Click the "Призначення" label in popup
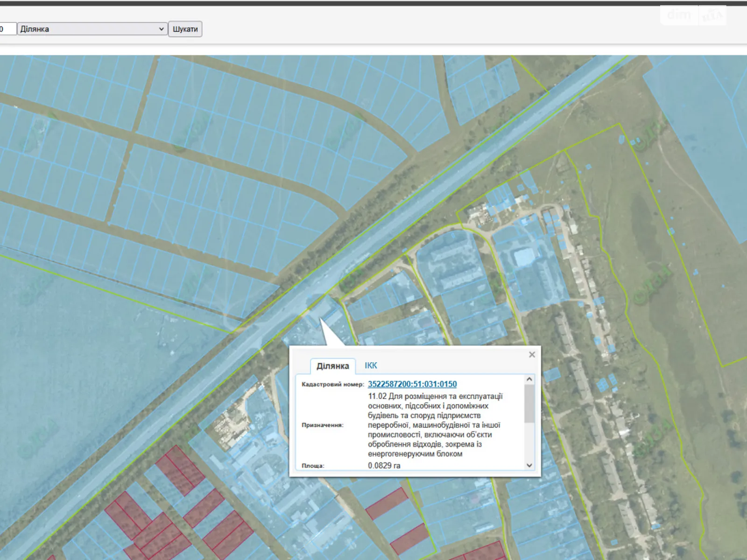747x560 pixels. point(322,425)
